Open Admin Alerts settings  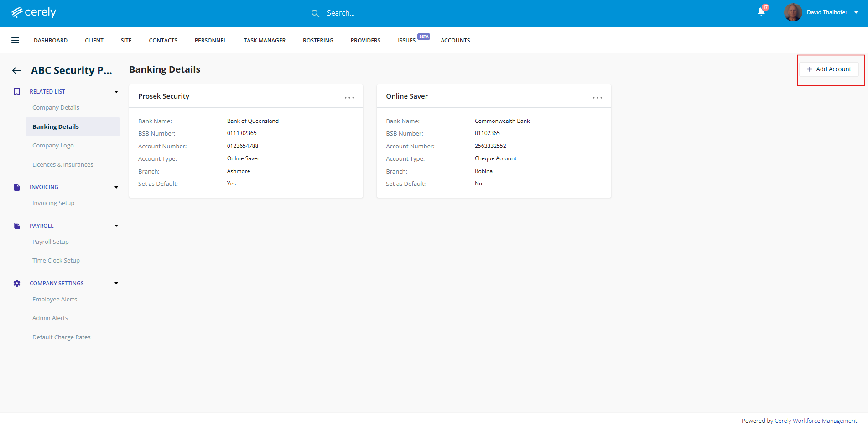click(50, 318)
